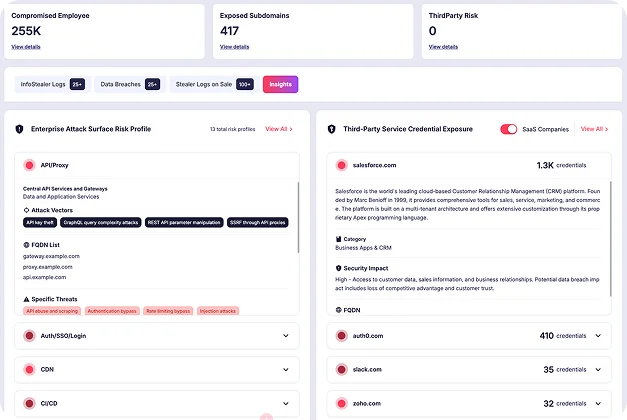627x420 pixels.
Task: Expand the slack.com credentials row
Action: click(x=598, y=369)
